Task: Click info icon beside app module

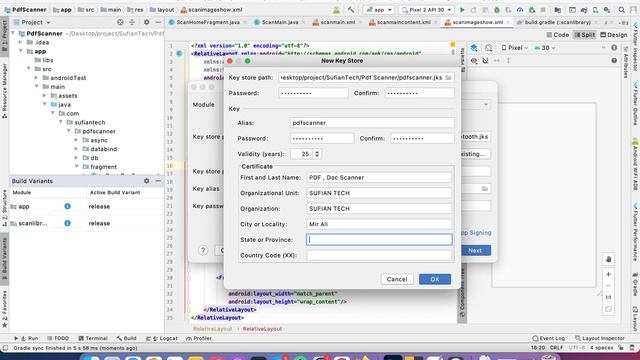Action: tap(67, 207)
